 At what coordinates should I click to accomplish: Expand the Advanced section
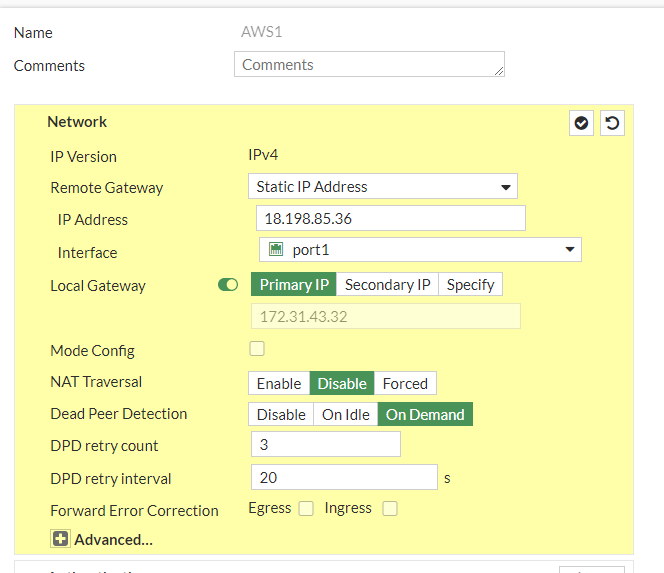(113, 539)
